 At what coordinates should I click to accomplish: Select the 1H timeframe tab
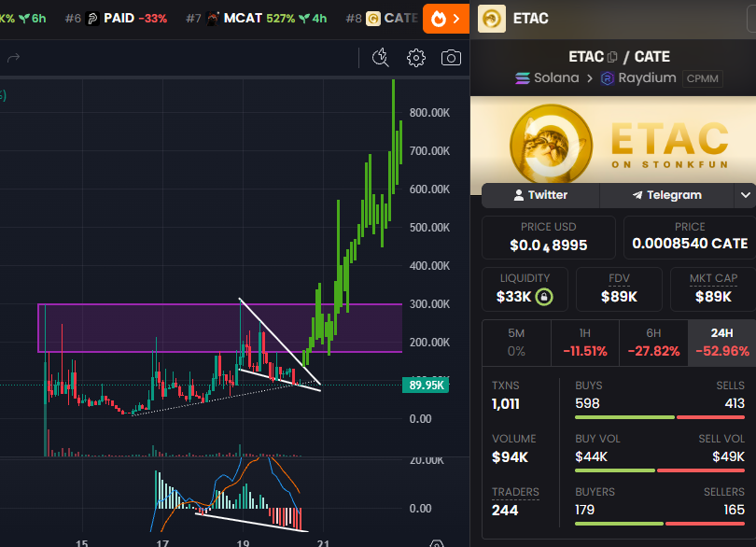pyautogui.click(x=585, y=343)
